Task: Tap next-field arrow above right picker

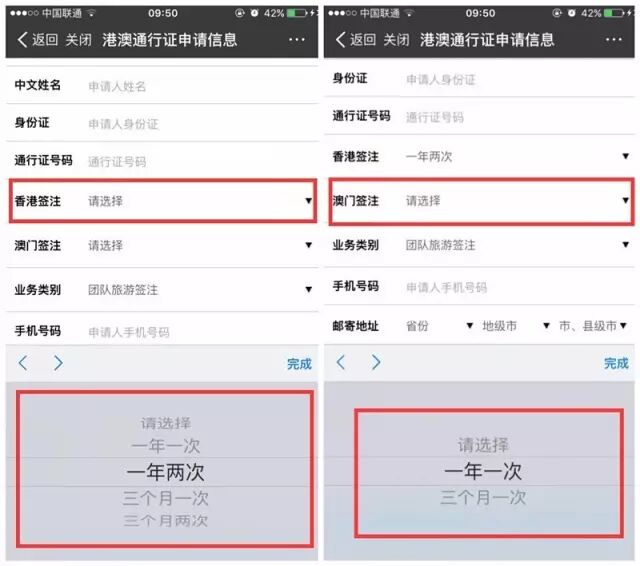Action: coord(376,362)
